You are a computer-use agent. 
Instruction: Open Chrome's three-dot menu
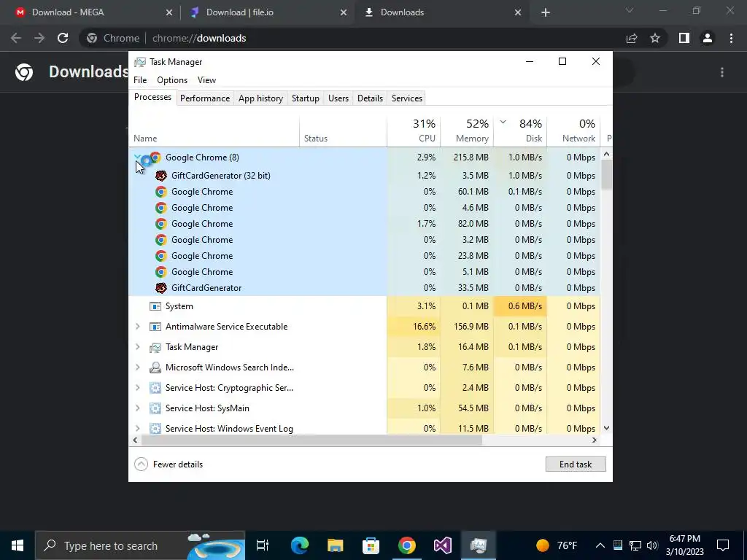[731, 38]
